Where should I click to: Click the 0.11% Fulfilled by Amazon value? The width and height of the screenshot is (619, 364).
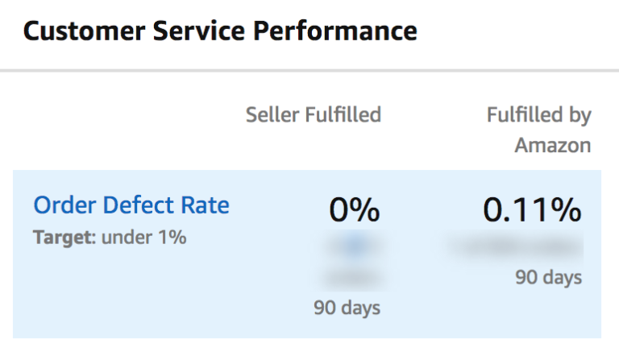pos(532,210)
